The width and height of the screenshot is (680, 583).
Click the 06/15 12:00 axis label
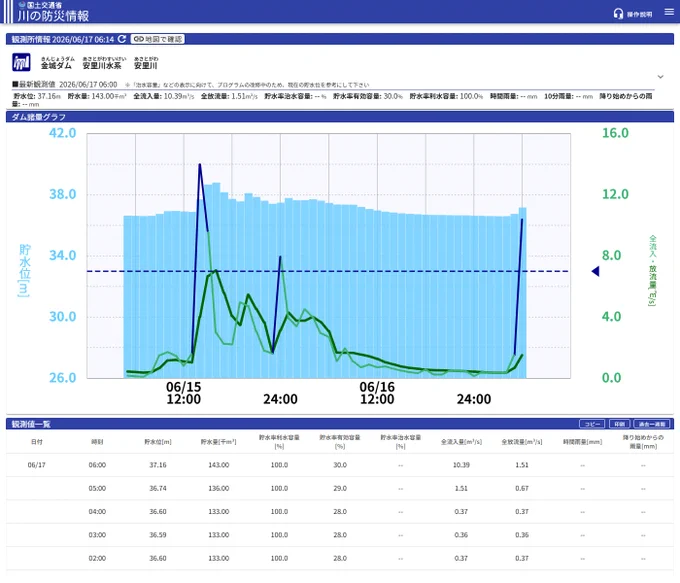[x=183, y=393]
